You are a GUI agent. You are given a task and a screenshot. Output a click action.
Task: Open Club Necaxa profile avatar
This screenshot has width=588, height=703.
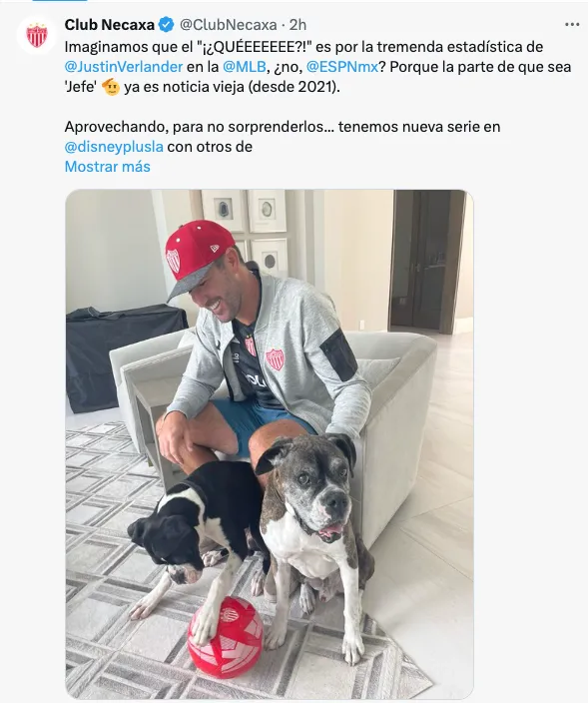(37, 35)
